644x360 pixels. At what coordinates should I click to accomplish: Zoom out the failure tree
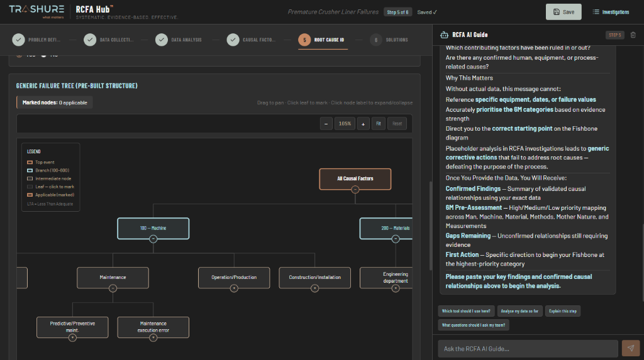[326, 124]
